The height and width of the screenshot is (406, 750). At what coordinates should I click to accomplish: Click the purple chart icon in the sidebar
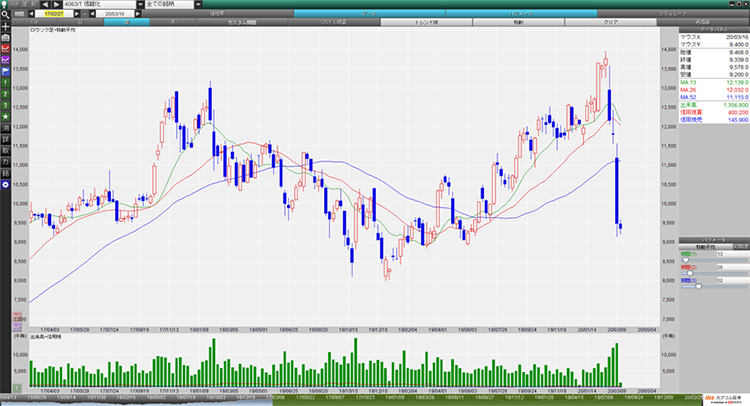click(x=6, y=59)
